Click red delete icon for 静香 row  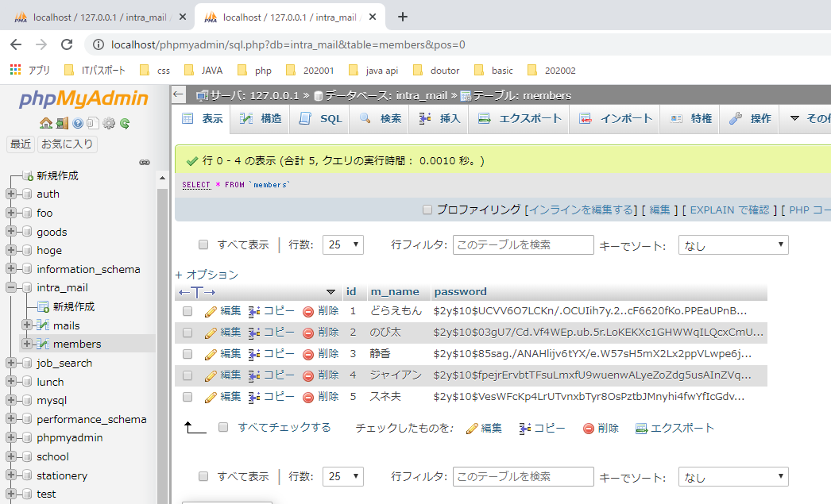pos(308,355)
